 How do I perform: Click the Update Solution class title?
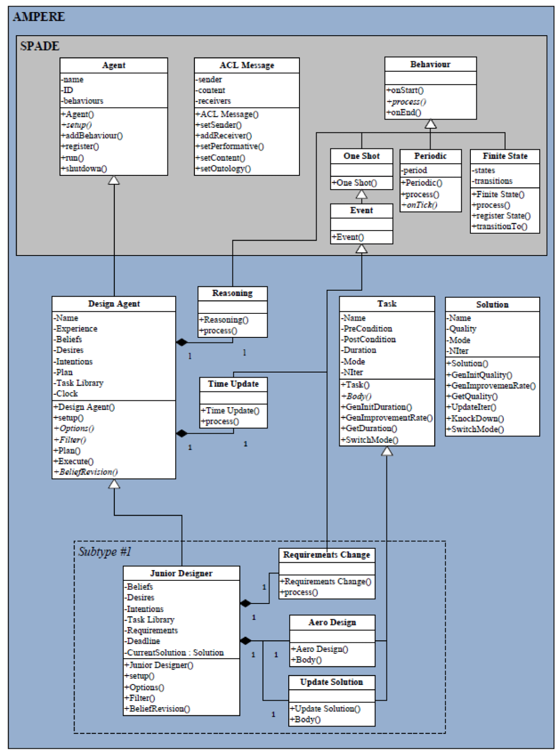click(332, 682)
